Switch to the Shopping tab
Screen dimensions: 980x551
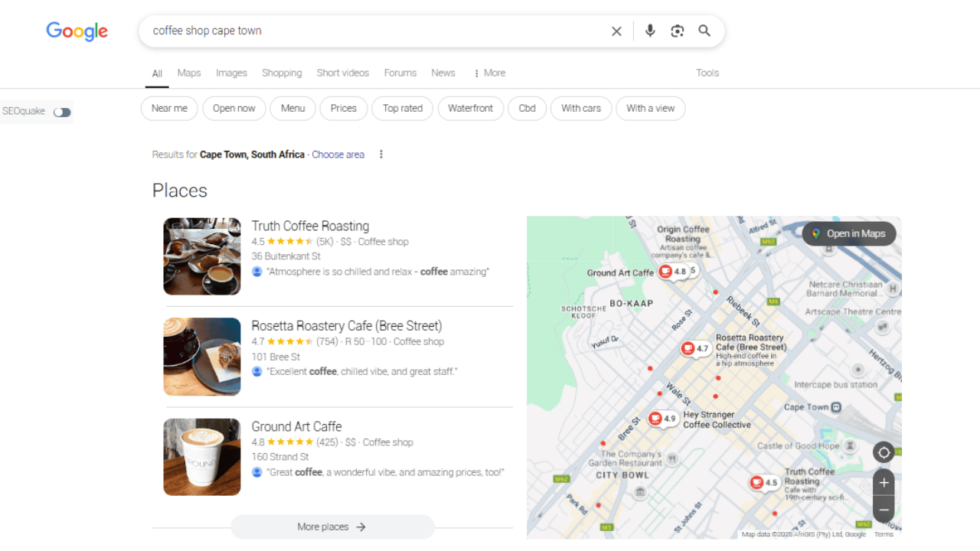pos(282,73)
